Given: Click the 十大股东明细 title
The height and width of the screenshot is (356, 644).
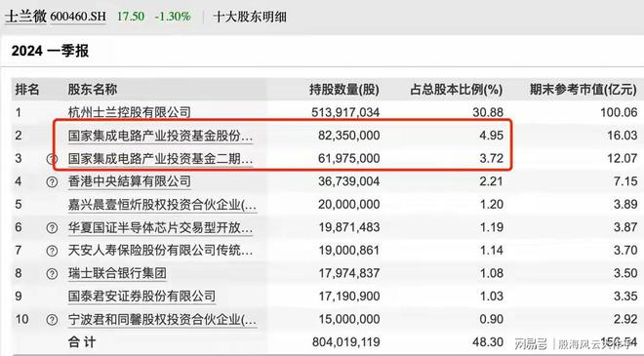Looking at the screenshot, I should [x=250, y=17].
